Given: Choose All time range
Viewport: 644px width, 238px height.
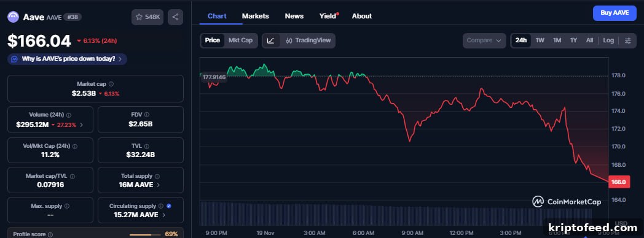Looking at the screenshot, I should click(589, 40).
